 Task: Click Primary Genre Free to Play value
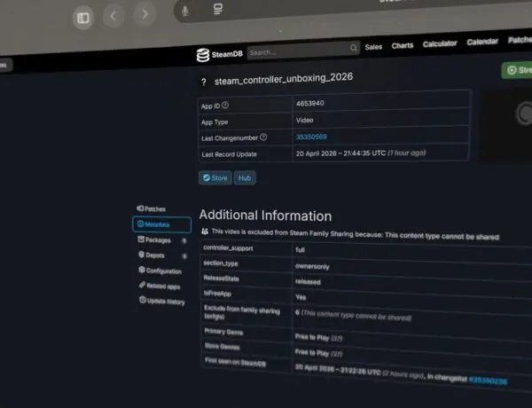pyautogui.click(x=318, y=337)
